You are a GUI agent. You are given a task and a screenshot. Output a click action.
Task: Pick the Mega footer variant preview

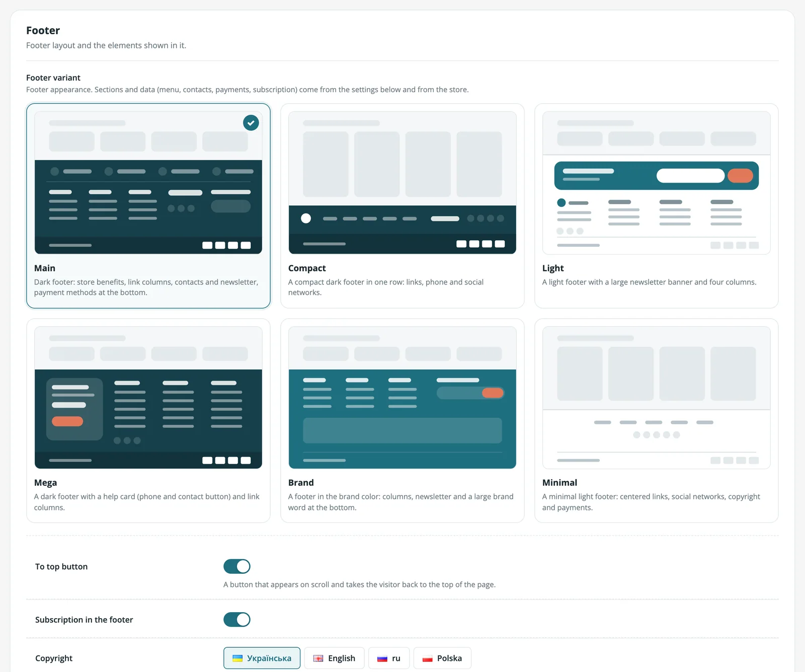click(148, 398)
